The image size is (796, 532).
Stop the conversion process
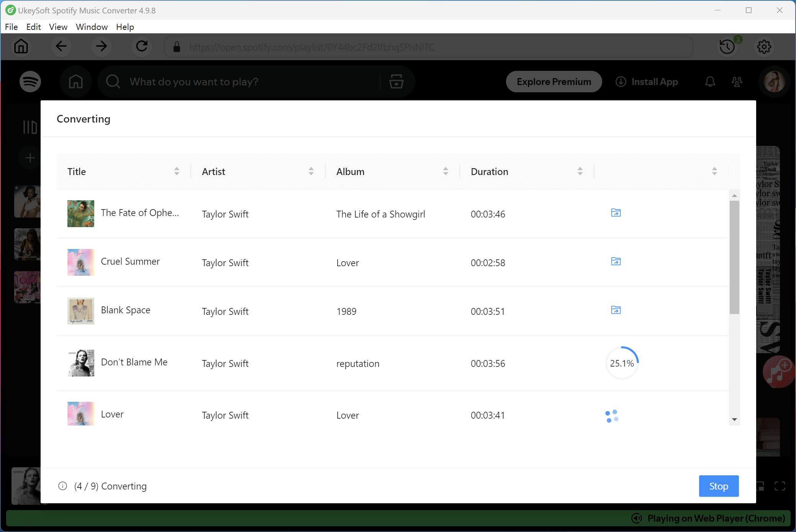coord(718,486)
